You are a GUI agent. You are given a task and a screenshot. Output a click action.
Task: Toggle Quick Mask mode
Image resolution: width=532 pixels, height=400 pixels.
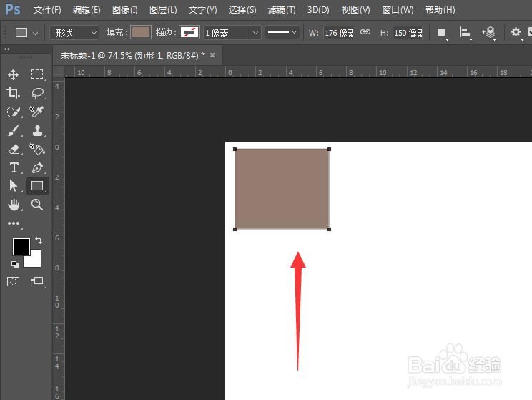(x=14, y=281)
